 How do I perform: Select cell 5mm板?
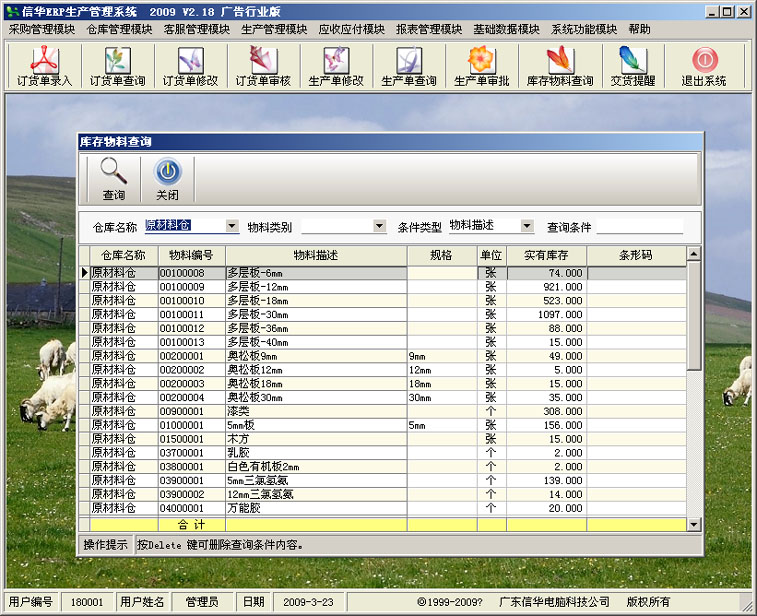(x=316, y=425)
